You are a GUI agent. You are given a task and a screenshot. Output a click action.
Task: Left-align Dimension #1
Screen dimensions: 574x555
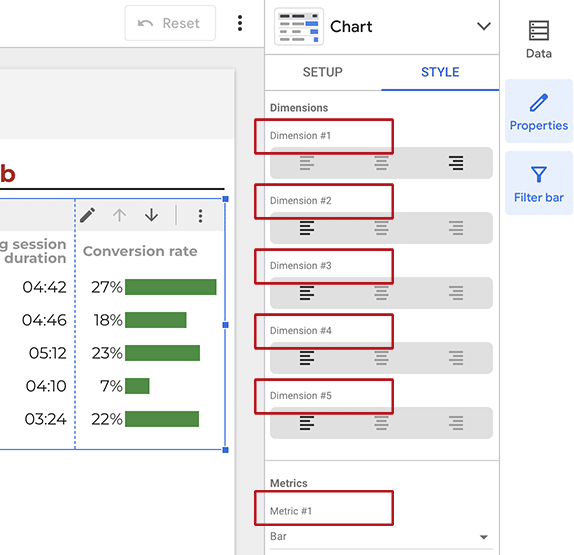[x=307, y=163]
